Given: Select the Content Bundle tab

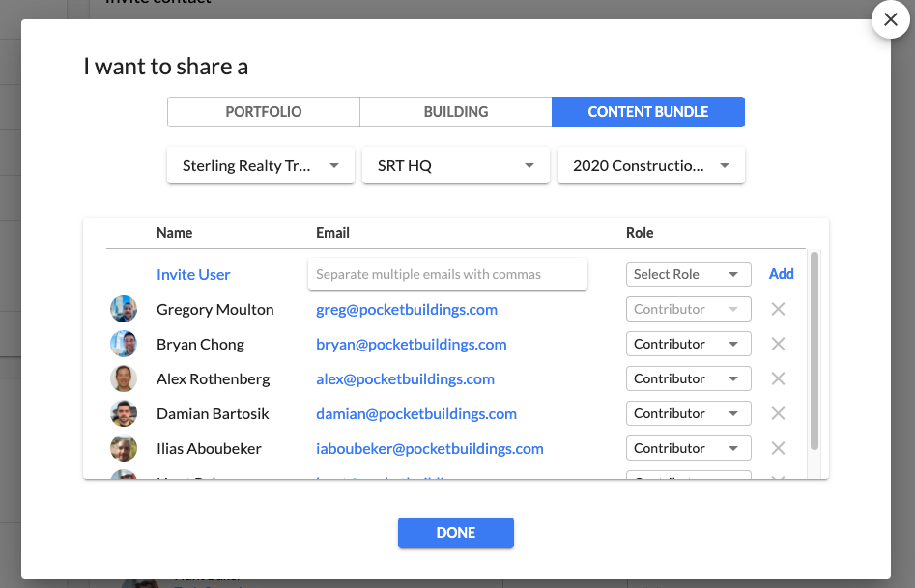Looking at the screenshot, I should 648,112.
